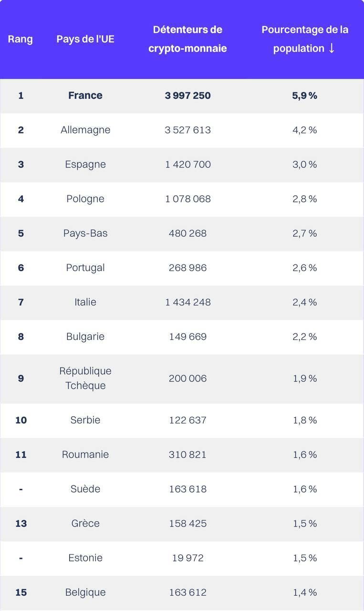The height and width of the screenshot is (611, 364).
Task: Select the France row country name
Action: click(x=85, y=95)
